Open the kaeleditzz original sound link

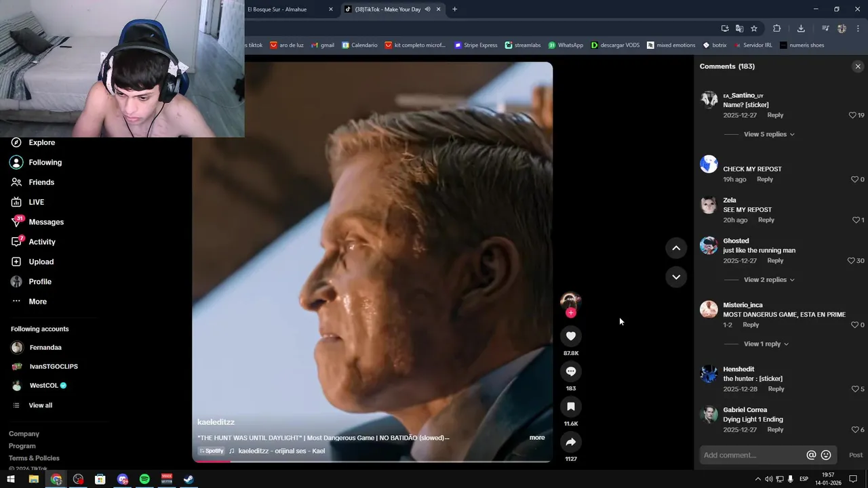(x=281, y=451)
